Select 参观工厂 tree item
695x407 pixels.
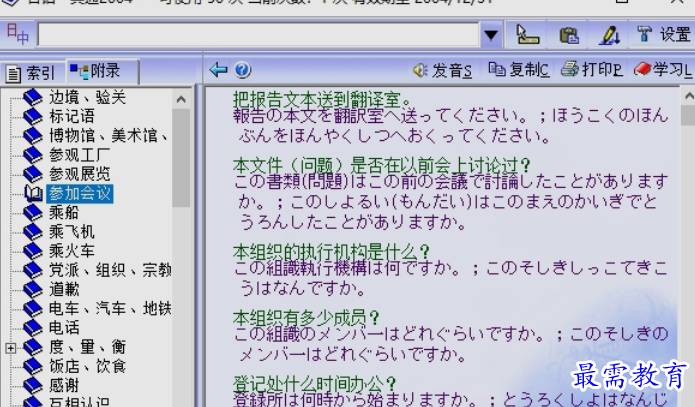pos(79,155)
